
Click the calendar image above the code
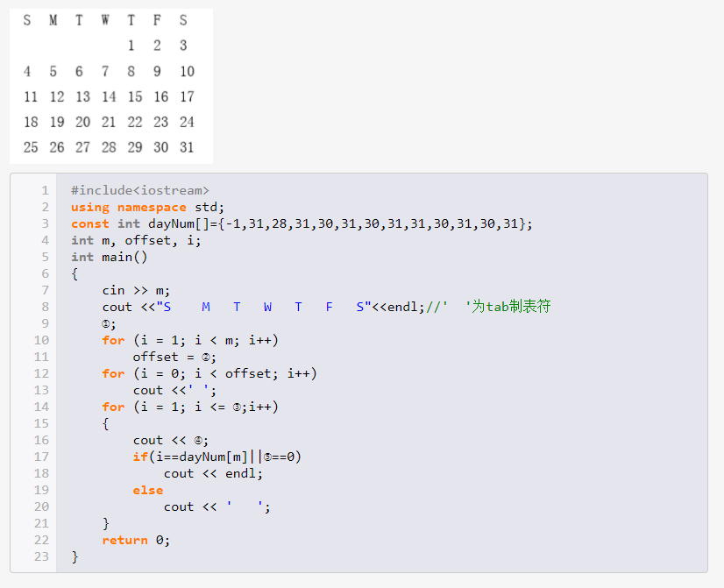[111, 86]
